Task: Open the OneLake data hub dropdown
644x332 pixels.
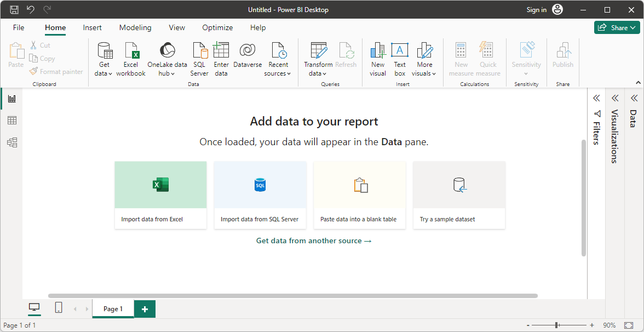Action: tap(167, 60)
